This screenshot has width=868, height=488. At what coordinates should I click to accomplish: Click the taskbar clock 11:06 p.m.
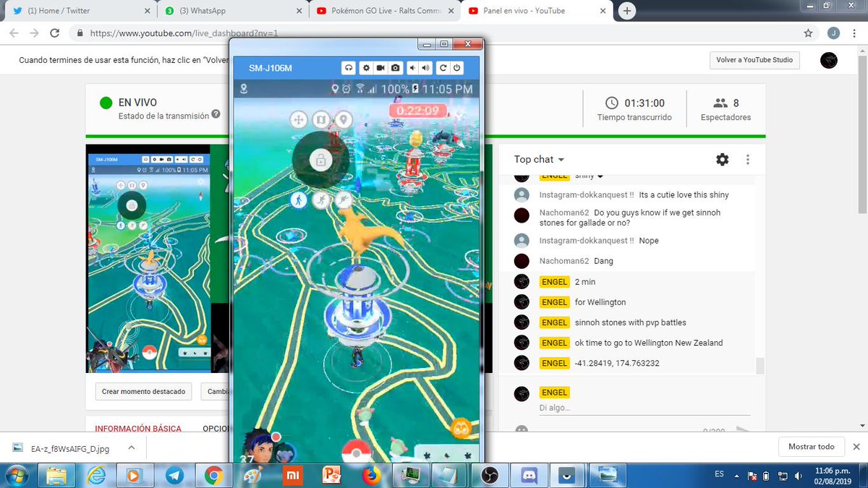pyautogui.click(x=832, y=475)
